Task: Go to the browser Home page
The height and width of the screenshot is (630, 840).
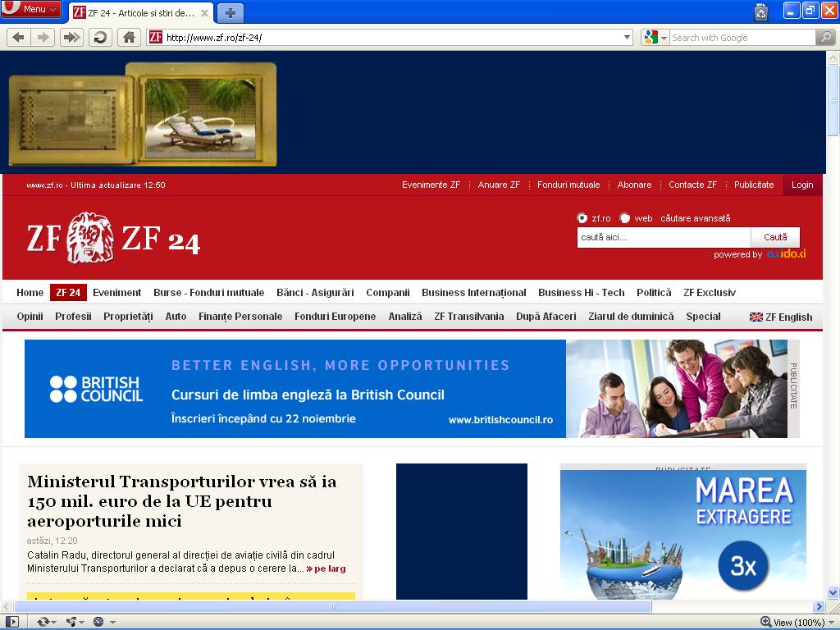Action: coord(129,38)
